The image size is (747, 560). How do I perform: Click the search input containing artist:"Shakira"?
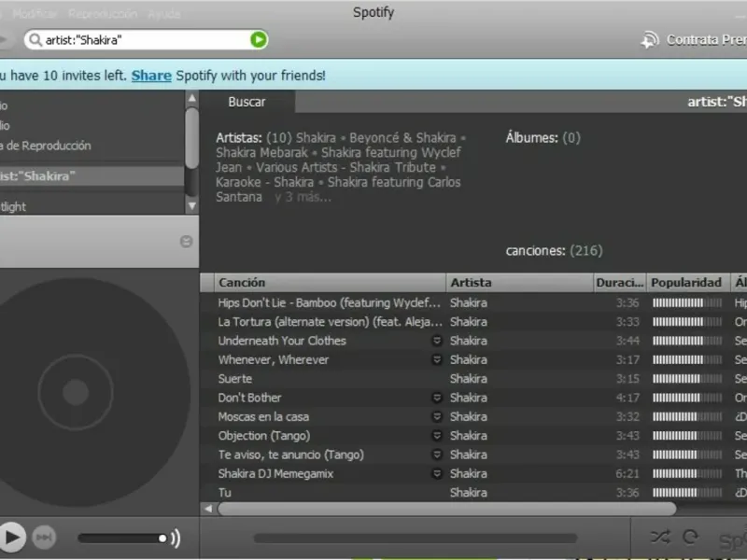[x=146, y=40]
